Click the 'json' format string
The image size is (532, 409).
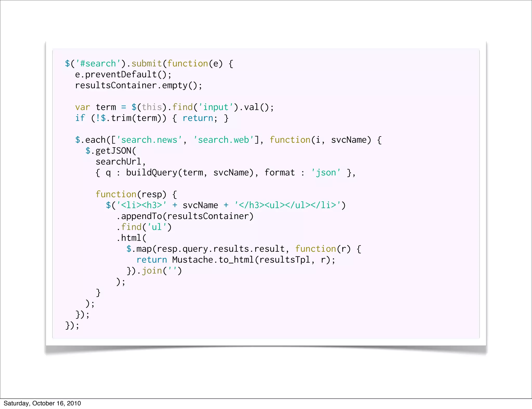[x=326, y=173]
